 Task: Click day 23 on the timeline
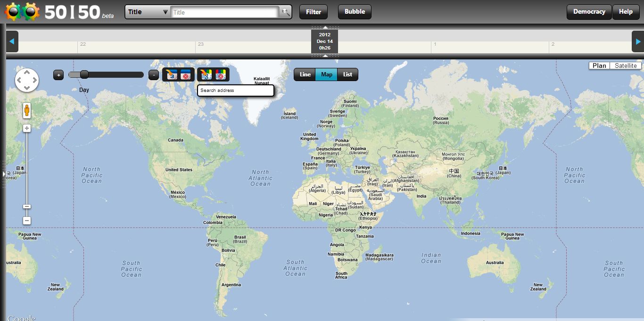201,44
